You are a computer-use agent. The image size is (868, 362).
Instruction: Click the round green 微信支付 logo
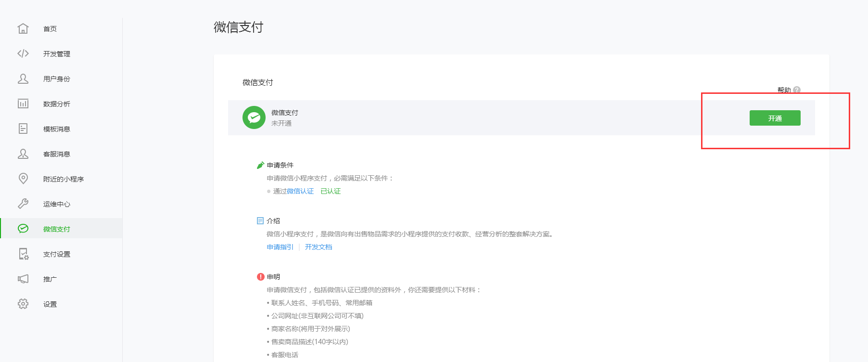(x=254, y=117)
